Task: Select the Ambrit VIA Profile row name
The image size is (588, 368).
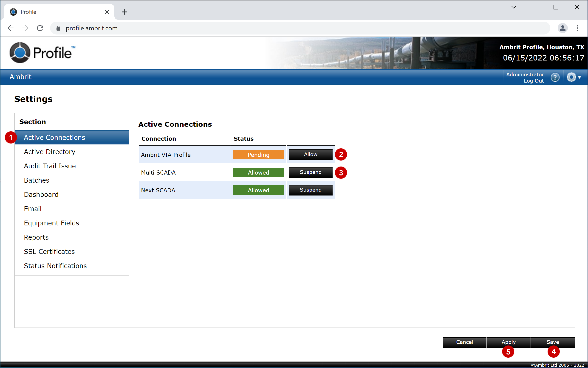Action: click(x=166, y=155)
